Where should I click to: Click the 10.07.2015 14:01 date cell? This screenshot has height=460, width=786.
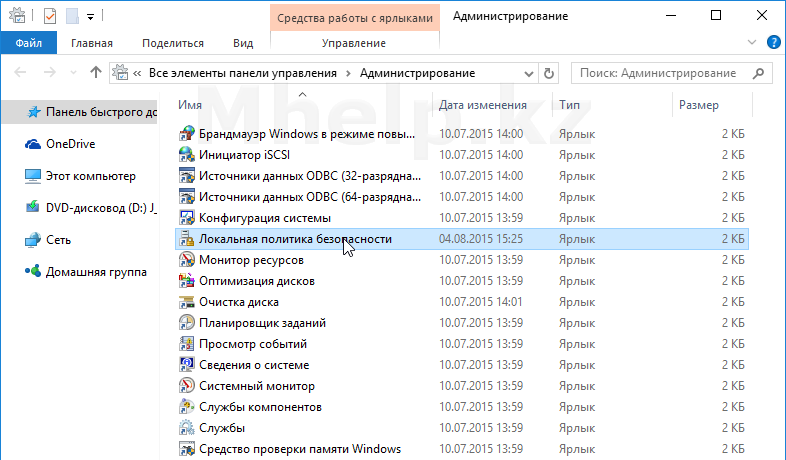(481, 302)
